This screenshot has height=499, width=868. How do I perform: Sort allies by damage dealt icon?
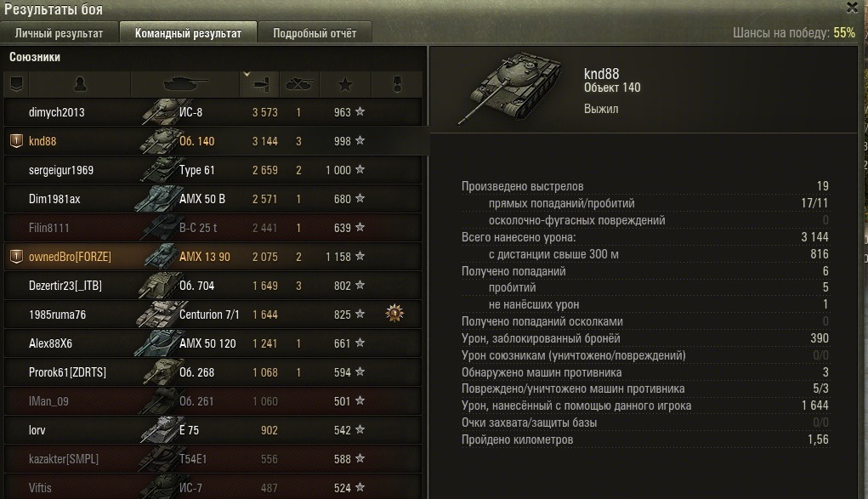[259, 84]
